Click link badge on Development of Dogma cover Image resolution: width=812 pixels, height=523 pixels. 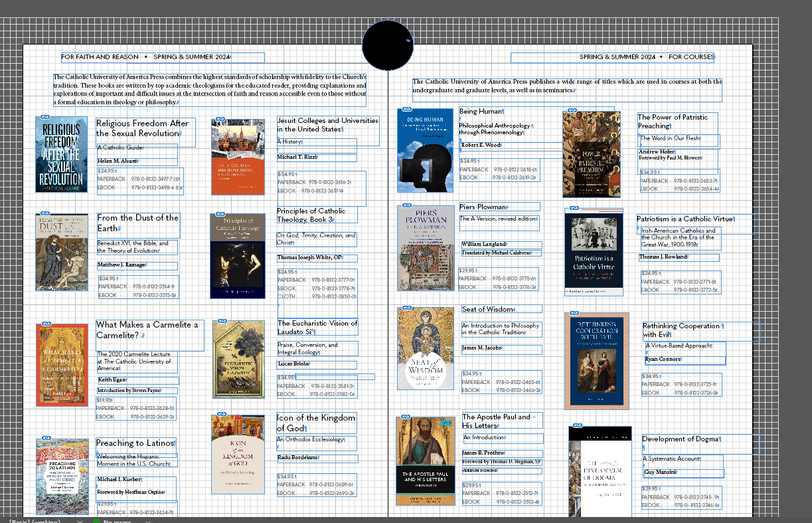point(578,425)
